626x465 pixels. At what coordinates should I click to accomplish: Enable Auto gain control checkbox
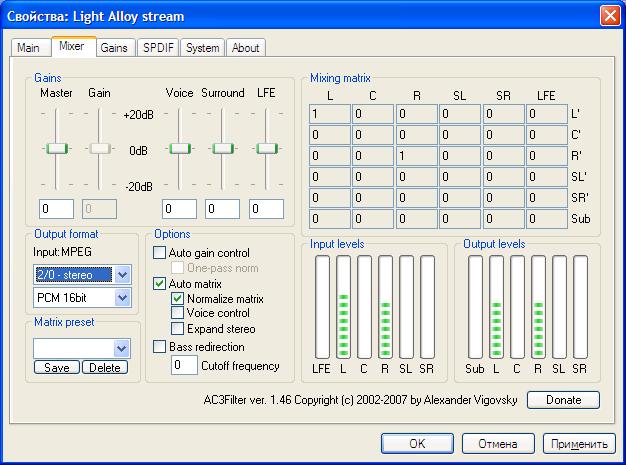pos(160,253)
